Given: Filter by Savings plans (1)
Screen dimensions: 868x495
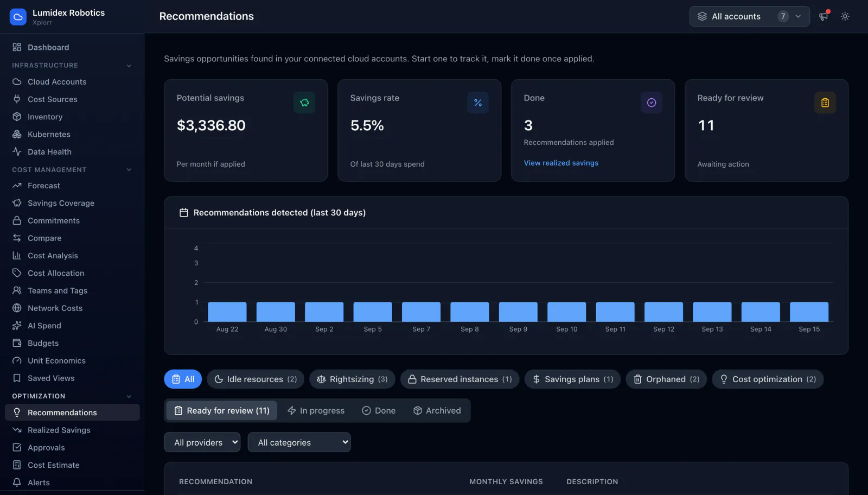Looking at the screenshot, I should pos(572,379).
